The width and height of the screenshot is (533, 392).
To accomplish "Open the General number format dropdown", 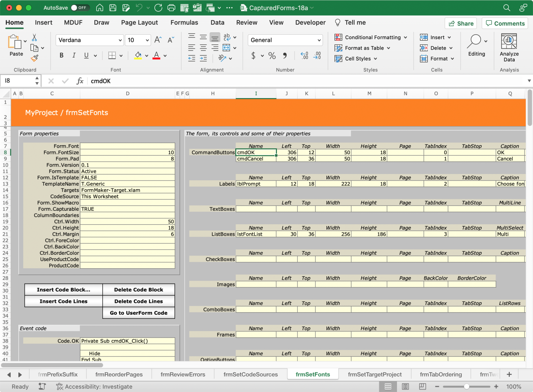I will (x=319, y=40).
